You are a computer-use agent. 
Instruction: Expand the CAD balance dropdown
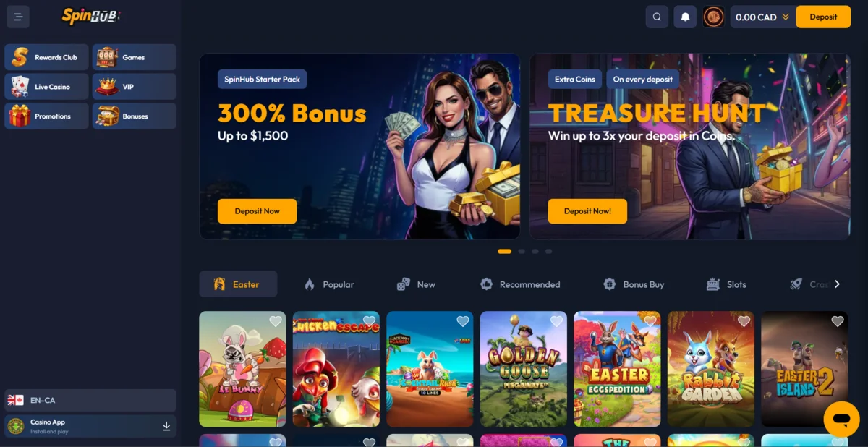click(786, 17)
